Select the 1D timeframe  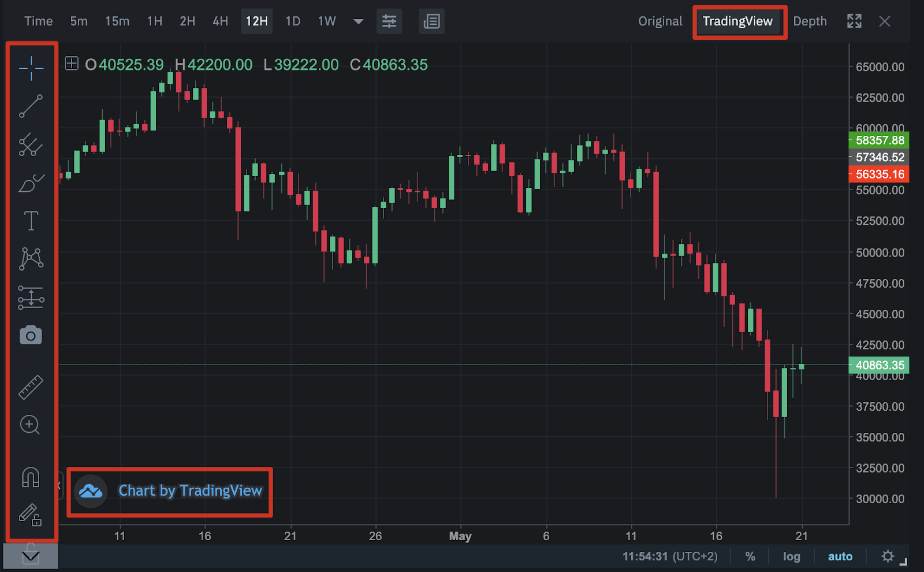coord(292,21)
